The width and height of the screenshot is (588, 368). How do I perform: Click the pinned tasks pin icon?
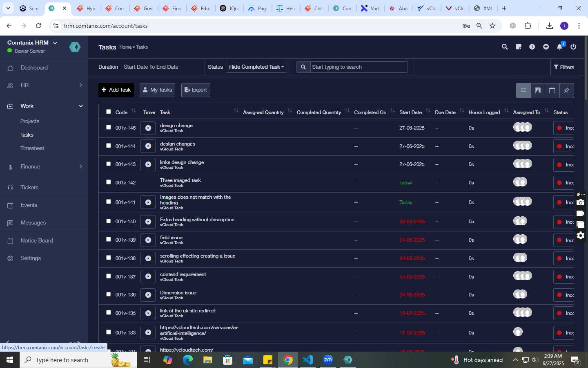pos(567,90)
